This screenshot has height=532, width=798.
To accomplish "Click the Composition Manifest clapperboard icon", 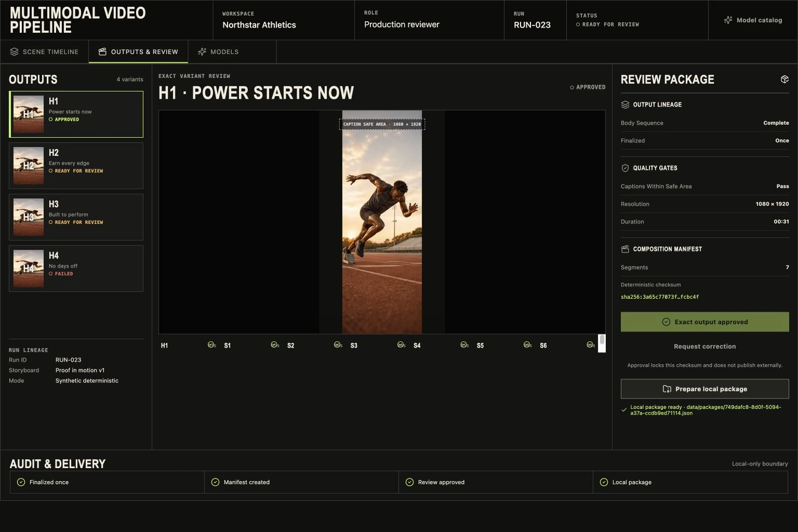I will point(625,249).
